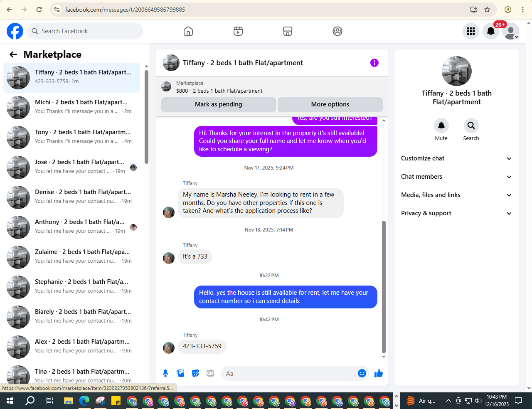Go back using the Marketplace back arrow
This screenshot has height=409, width=532.
13,54
